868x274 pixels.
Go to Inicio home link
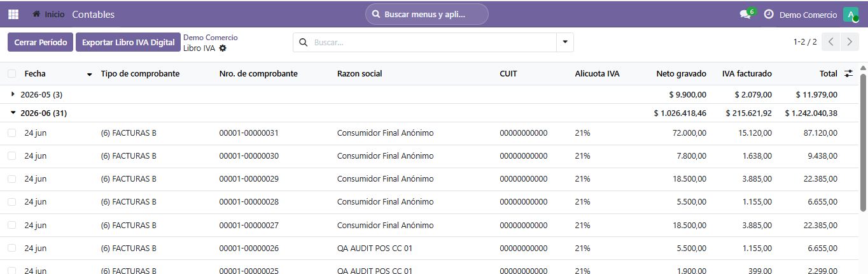(48, 14)
